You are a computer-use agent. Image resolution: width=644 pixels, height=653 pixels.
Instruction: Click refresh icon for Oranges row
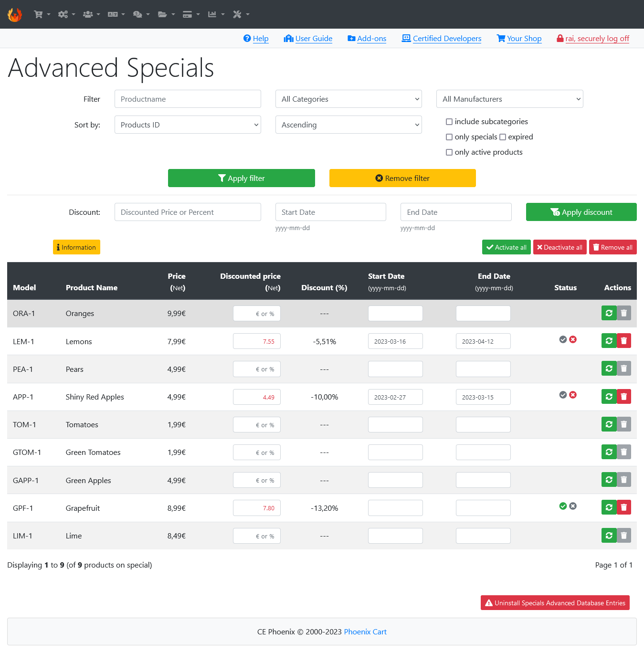click(x=609, y=313)
